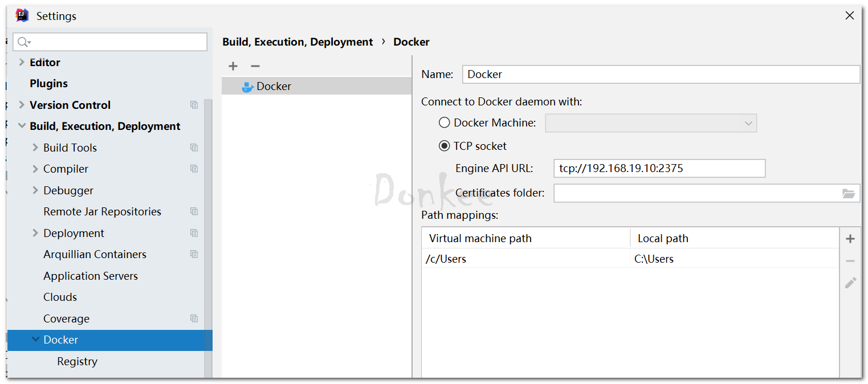The image size is (868, 384).
Task: Click the Name input field
Action: [x=661, y=74]
